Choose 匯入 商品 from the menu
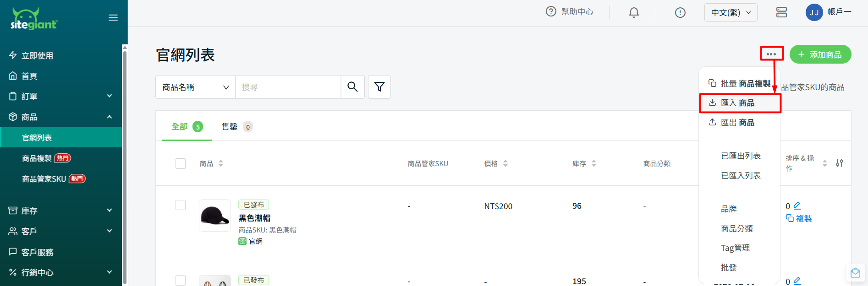 point(740,103)
